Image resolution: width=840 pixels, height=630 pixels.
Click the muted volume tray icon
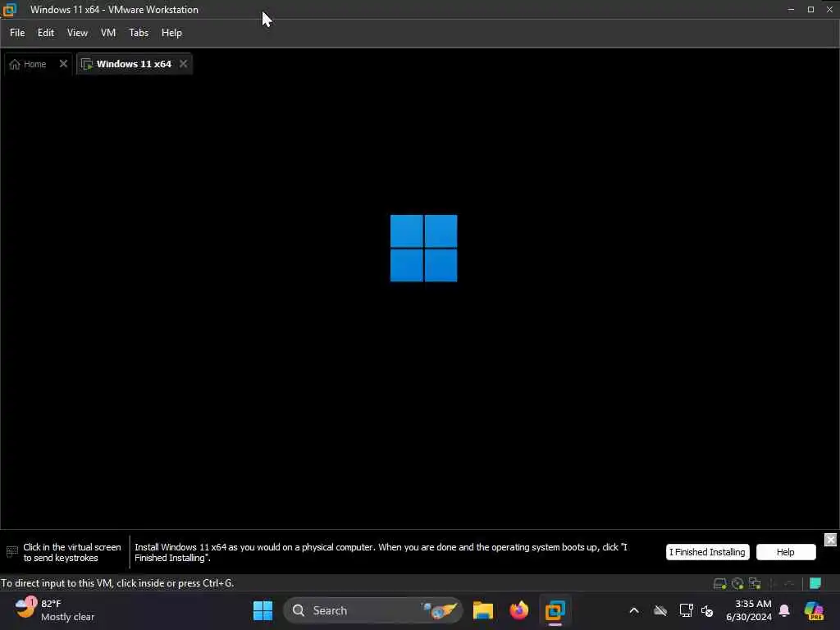point(707,610)
